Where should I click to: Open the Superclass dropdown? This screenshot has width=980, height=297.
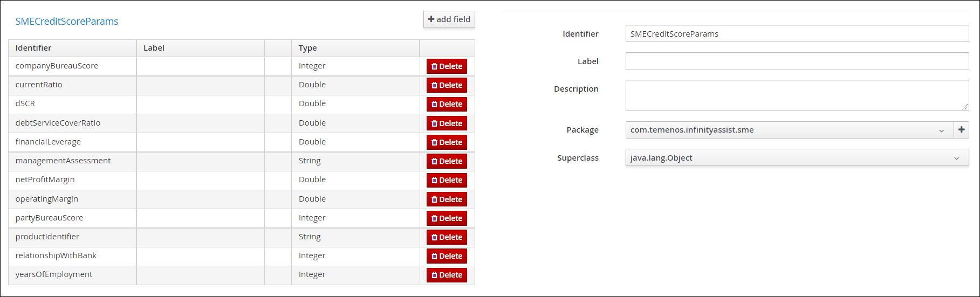(797, 158)
